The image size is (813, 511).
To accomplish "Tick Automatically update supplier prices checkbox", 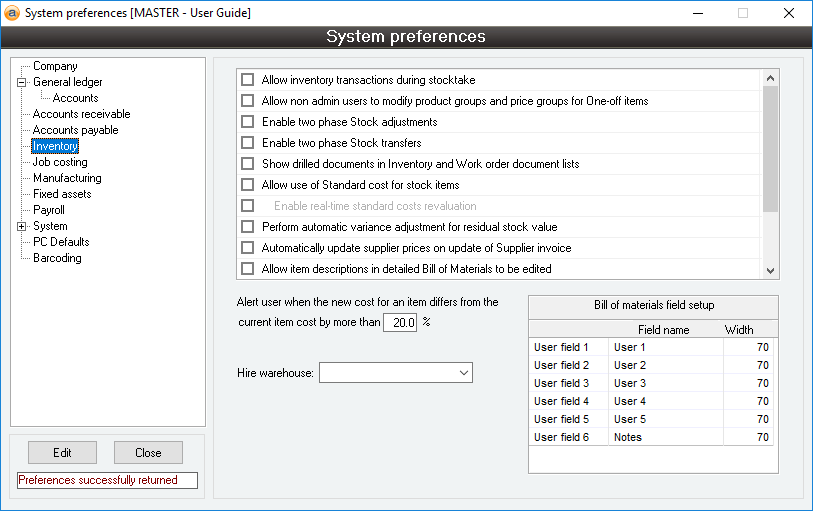I will (x=248, y=248).
